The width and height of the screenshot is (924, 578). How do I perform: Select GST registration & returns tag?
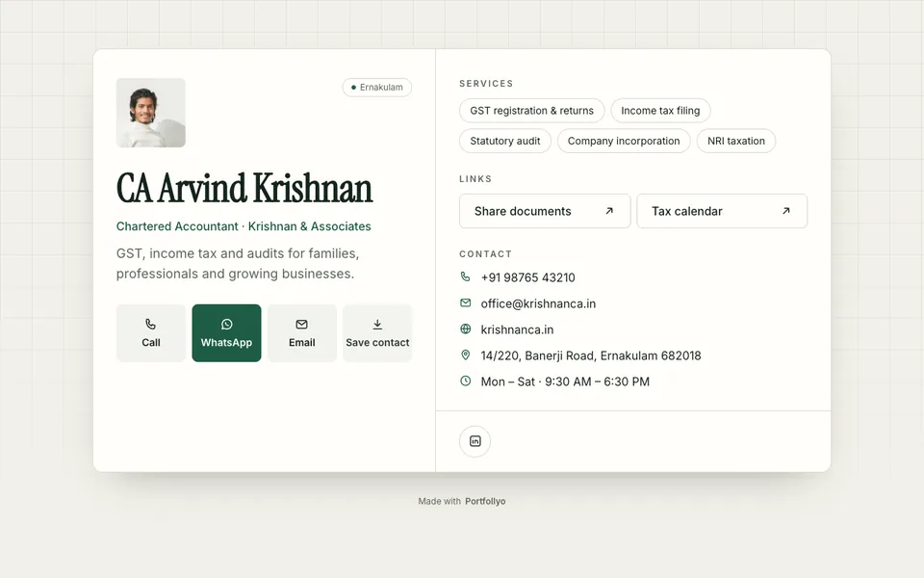pyautogui.click(x=531, y=111)
